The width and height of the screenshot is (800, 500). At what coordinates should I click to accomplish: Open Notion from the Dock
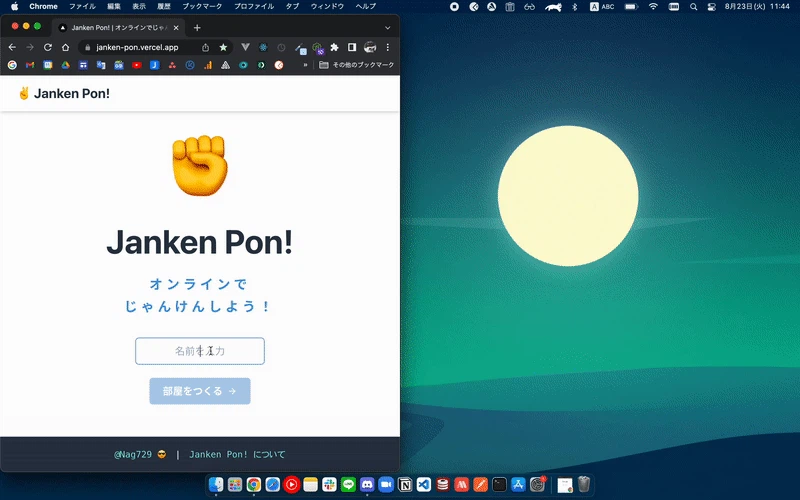(405, 484)
